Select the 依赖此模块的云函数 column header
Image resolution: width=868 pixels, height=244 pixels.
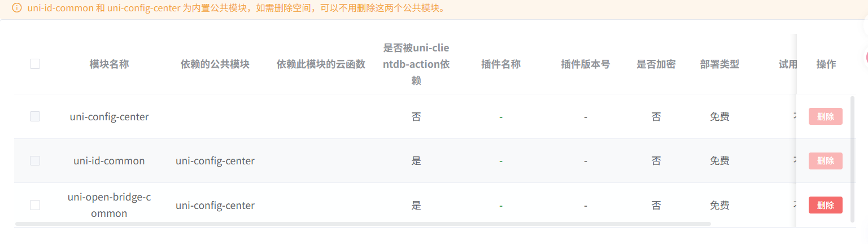click(321, 64)
